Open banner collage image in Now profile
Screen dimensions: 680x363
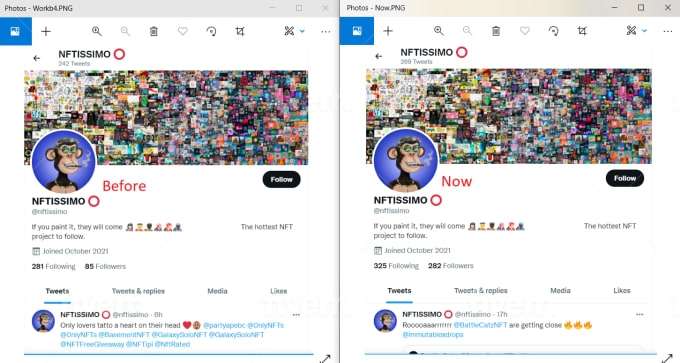pyautogui.click(x=509, y=116)
